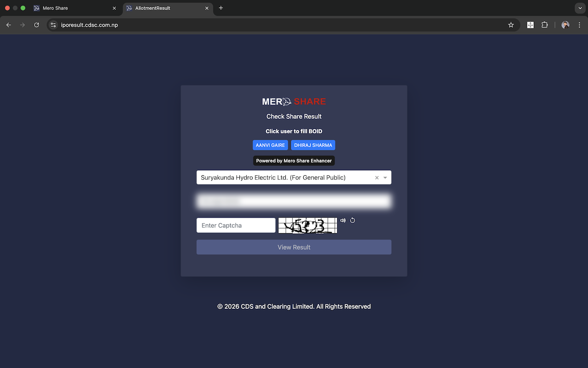Minimize the browser window with the yellow button
This screenshot has height=368, width=588.
tap(15, 8)
